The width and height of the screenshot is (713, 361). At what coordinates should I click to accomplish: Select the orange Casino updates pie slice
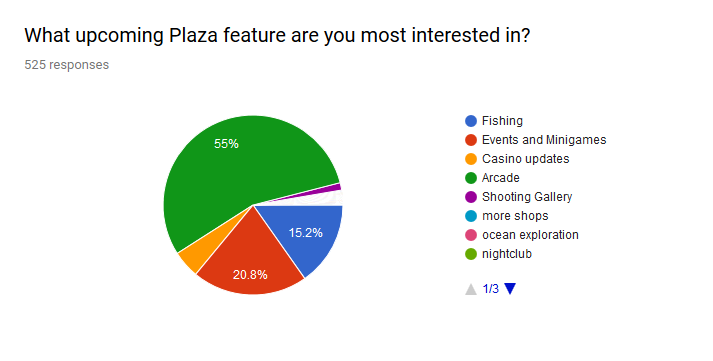pos(189,259)
